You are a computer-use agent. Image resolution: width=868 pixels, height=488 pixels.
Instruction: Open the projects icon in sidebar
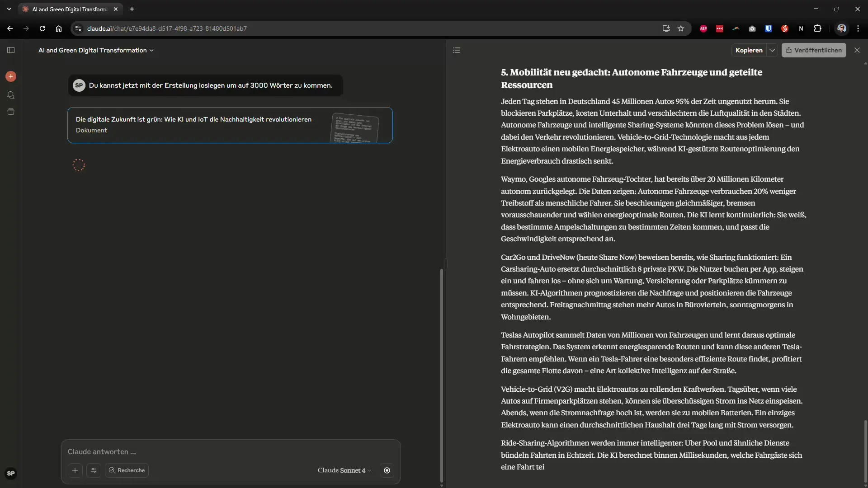pos(11,112)
